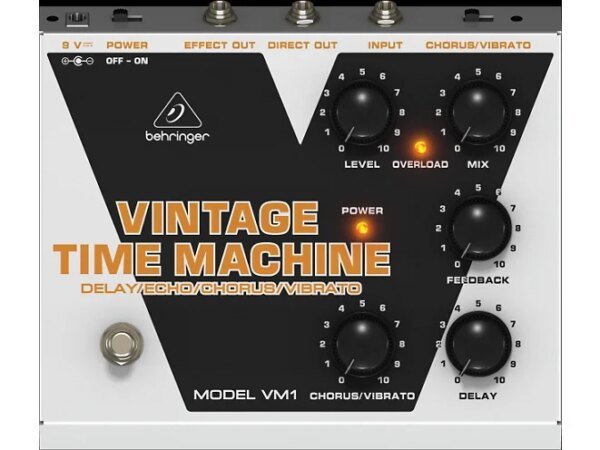Click the CHORUS/VIBRATO knob
The image size is (600, 450).
click(362, 344)
